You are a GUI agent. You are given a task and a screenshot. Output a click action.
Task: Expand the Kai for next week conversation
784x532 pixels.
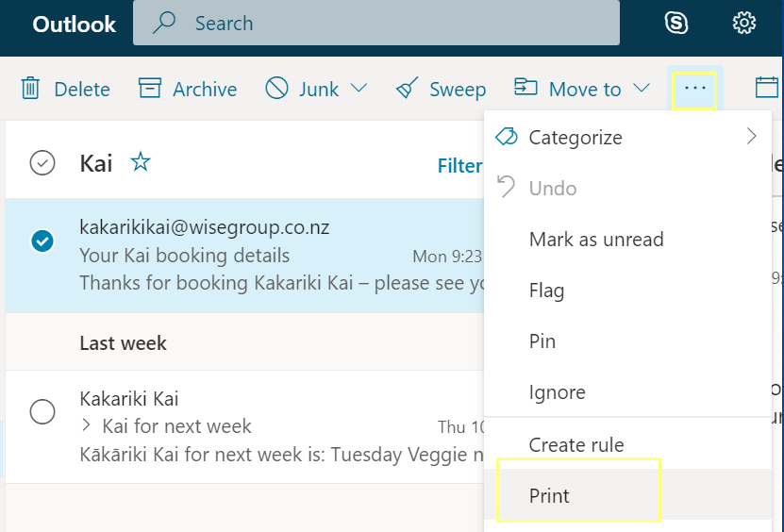point(86,425)
